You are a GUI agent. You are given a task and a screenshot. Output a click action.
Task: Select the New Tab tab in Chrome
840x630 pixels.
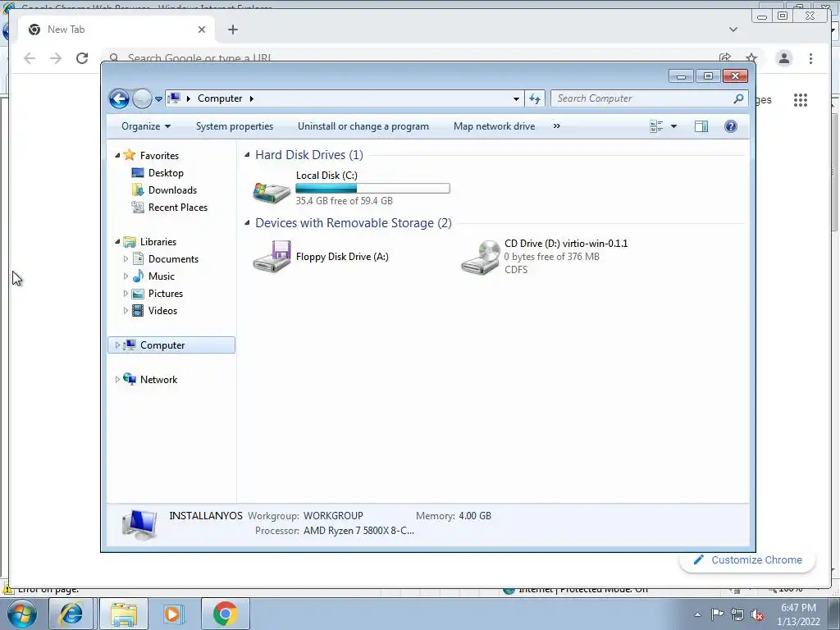[x=116, y=30]
